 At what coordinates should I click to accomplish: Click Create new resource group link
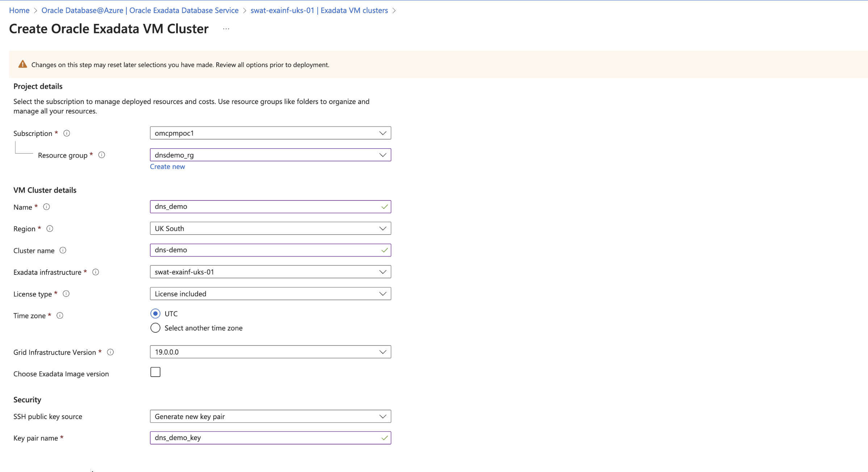[167, 166]
